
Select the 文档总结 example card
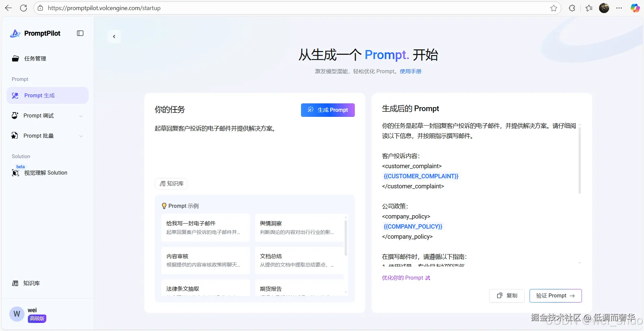(297, 260)
